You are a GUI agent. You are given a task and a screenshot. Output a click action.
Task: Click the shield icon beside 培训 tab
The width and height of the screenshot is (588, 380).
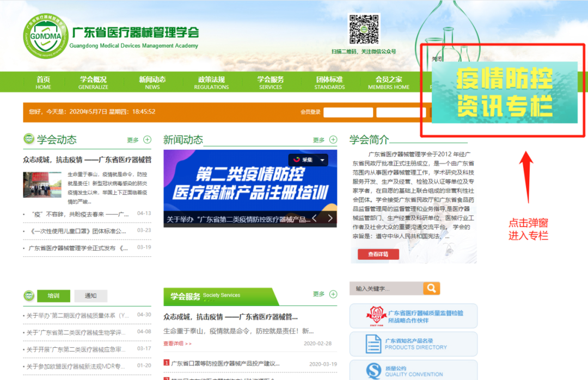[29, 296]
